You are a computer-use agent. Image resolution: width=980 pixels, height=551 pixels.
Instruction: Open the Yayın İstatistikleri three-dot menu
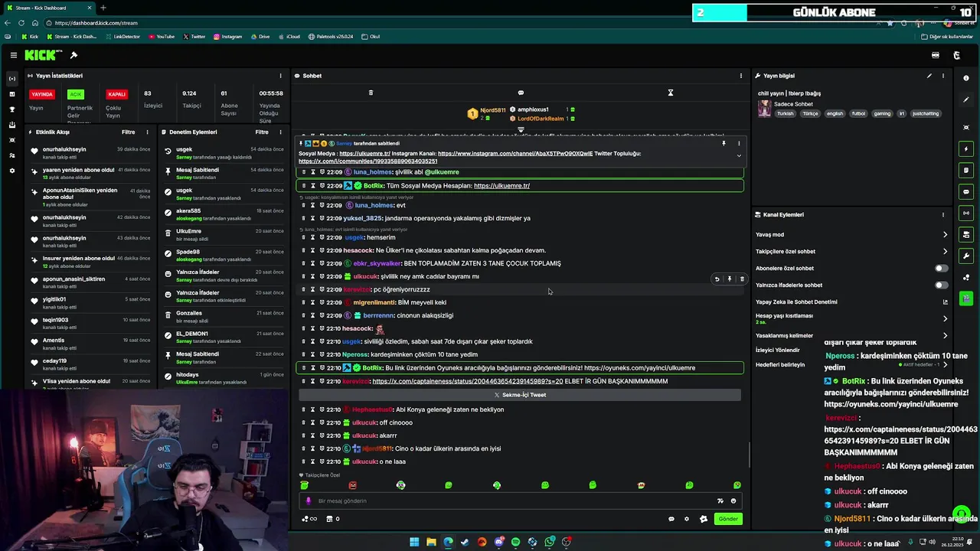281,76
